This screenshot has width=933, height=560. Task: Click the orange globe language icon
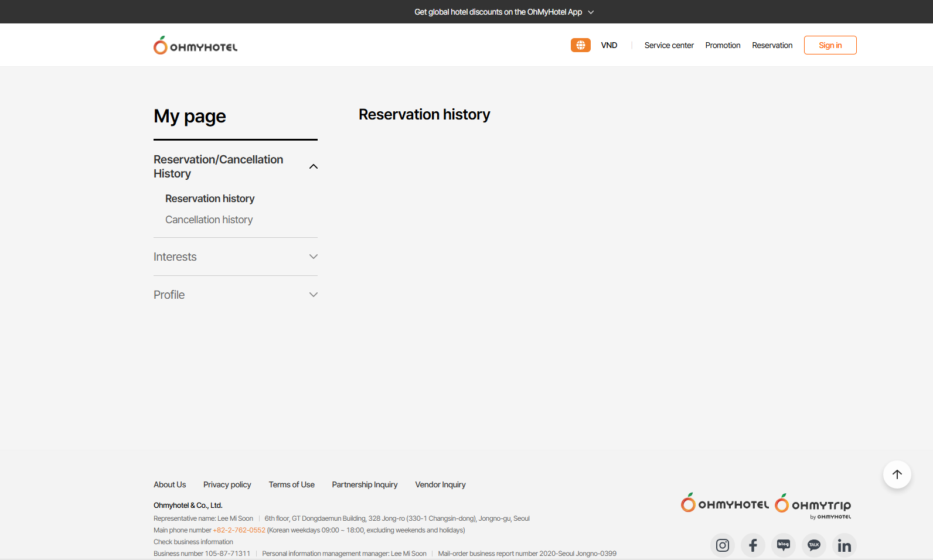coord(580,45)
